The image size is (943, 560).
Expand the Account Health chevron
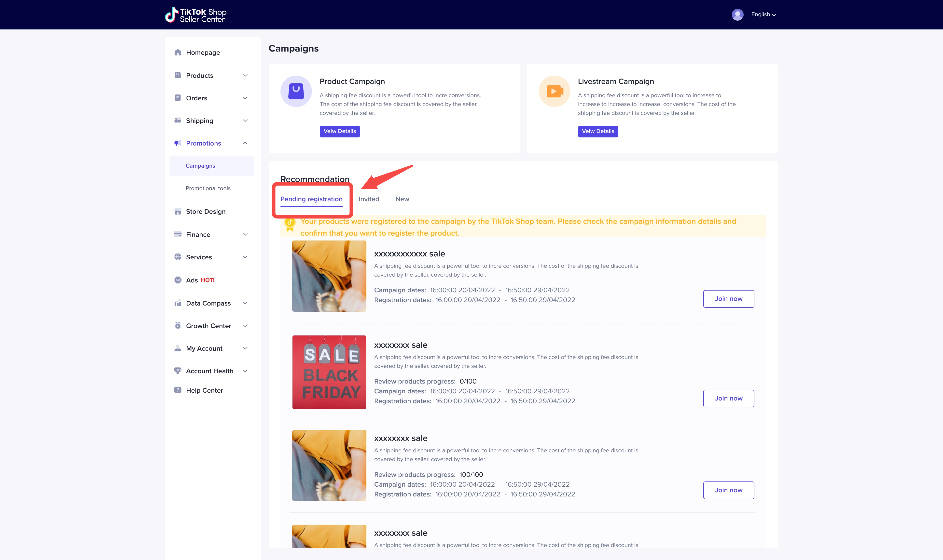coord(245,371)
